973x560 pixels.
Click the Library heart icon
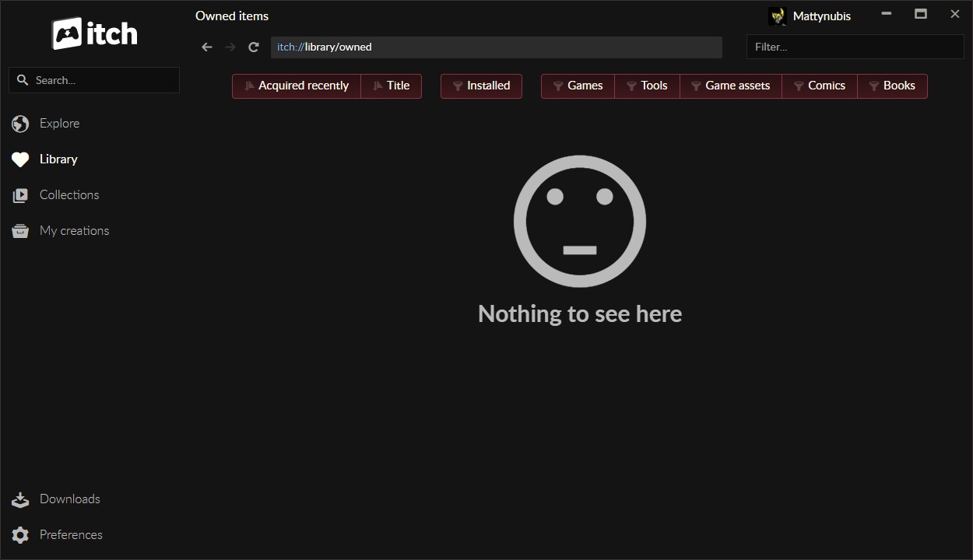(20, 159)
